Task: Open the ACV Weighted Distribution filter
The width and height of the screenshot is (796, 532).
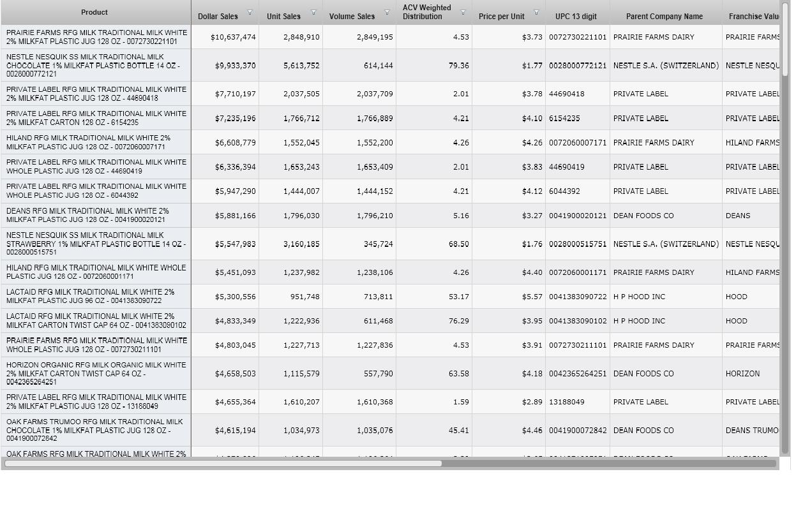Action: point(463,13)
